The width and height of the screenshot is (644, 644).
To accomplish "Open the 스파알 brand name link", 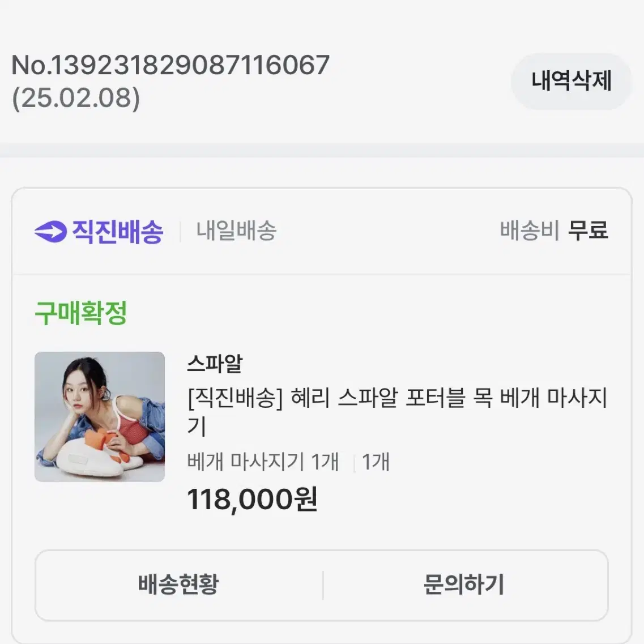I will click(215, 364).
